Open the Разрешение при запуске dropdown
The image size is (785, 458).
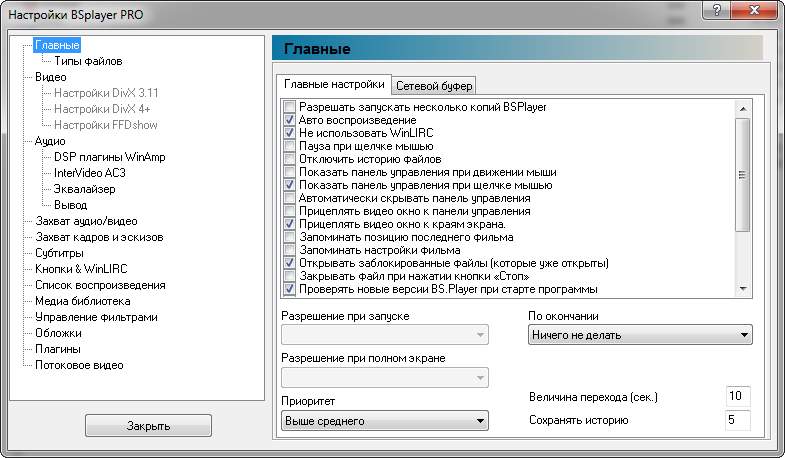[x=384, y=335]
